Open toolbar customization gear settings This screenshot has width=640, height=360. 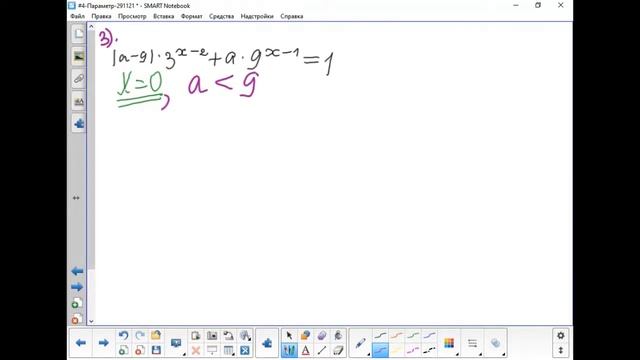pos(560,336)
